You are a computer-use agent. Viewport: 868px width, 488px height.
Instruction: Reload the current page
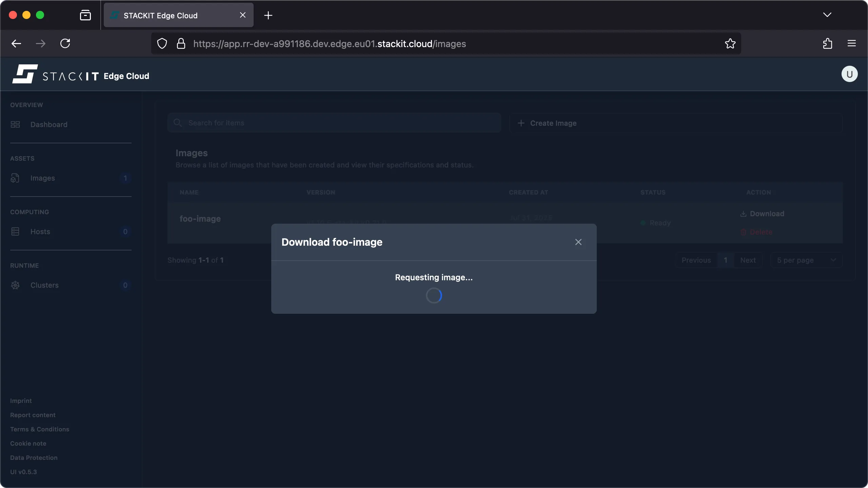pyautogui.click(x=65, y=43)
